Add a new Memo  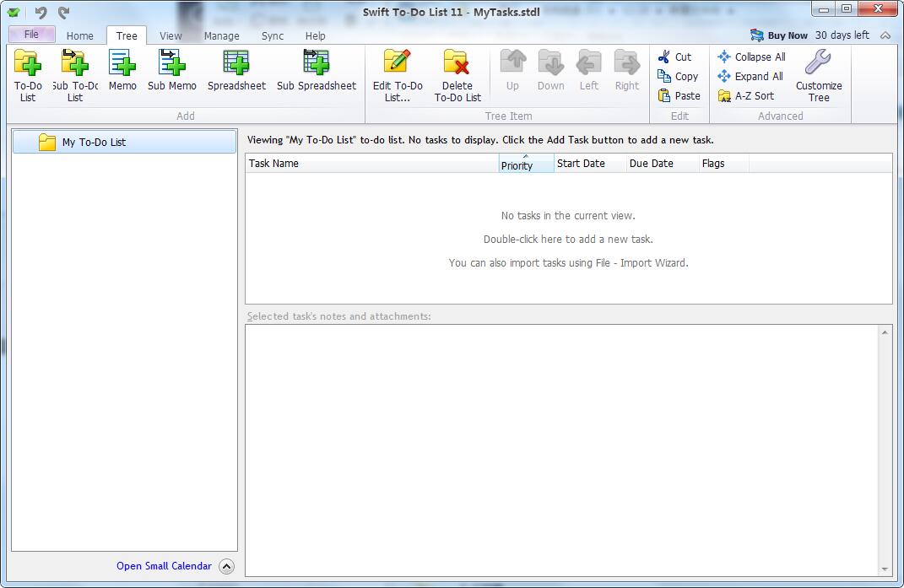click(122, 70)
